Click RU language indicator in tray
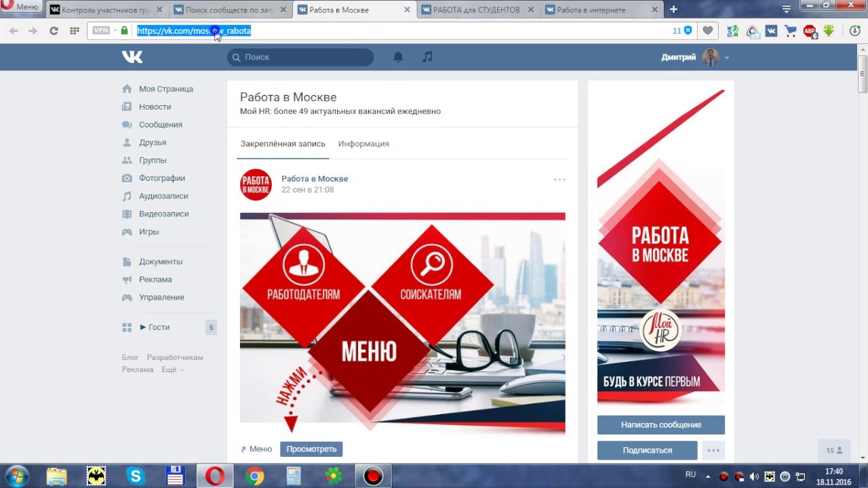Image resolution: width=868 pixels, height=488 pixels. pos(690,474)
